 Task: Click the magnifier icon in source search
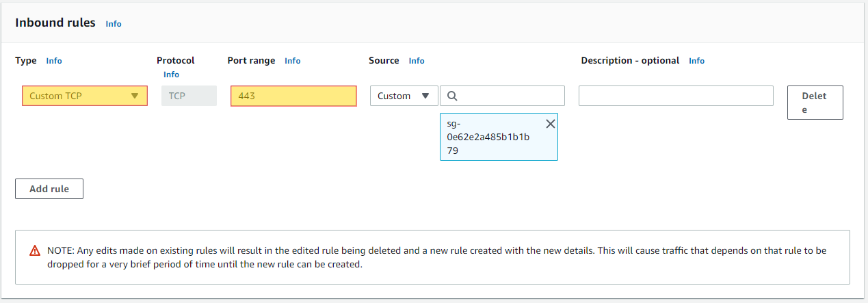pyautogui.click(x=451, y=96)
